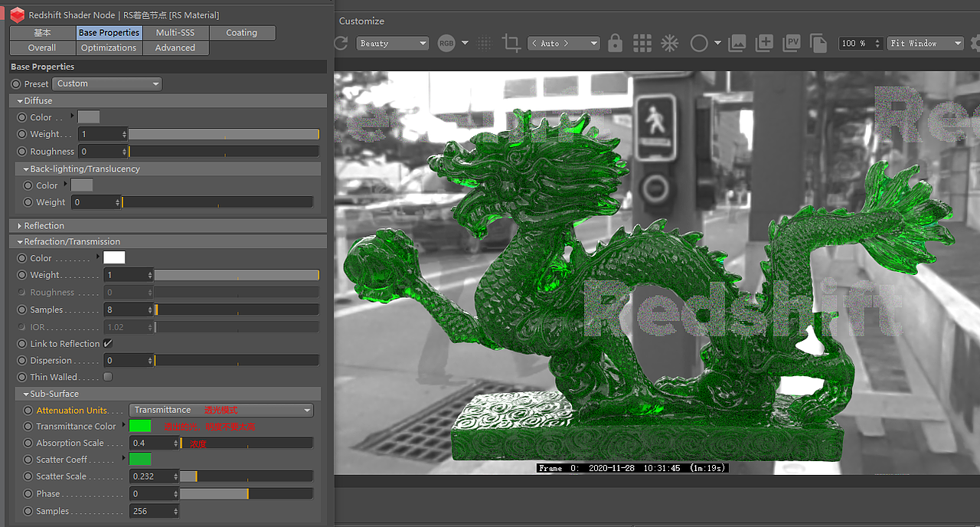Enable the bucket grid icon in render view
This screenshot has height=527, width=980.
[642, 44]
